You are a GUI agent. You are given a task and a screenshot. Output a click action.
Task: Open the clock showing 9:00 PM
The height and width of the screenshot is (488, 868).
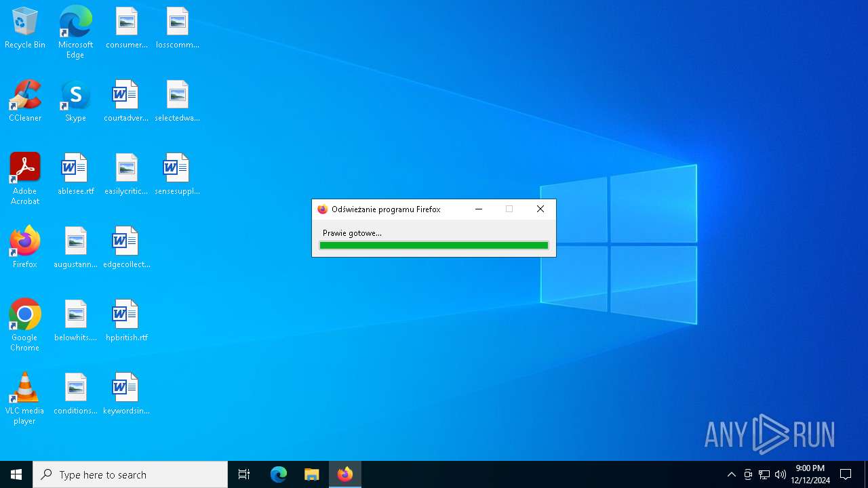click(x=810, y=474)
